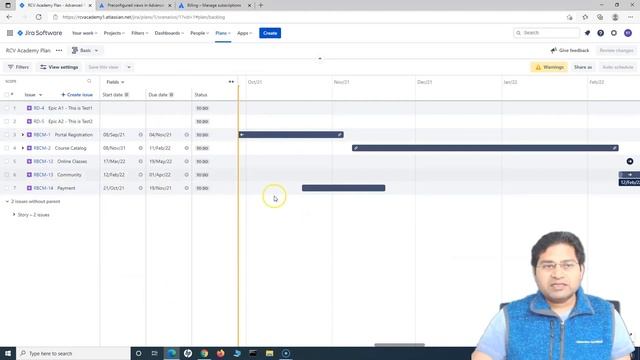This screenshot has height=360, width=640.
Task: Open the Issue column dropdown
Action: pyautogui.click(x=33, y=95)
